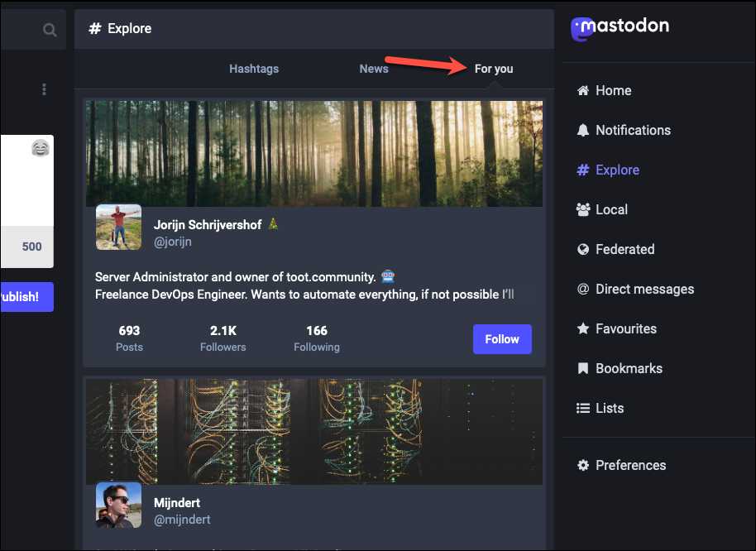Open the emoji picker face icon
Image resolution: width=756 pixels, height=551 pixels.
click(x=41, y=148)
